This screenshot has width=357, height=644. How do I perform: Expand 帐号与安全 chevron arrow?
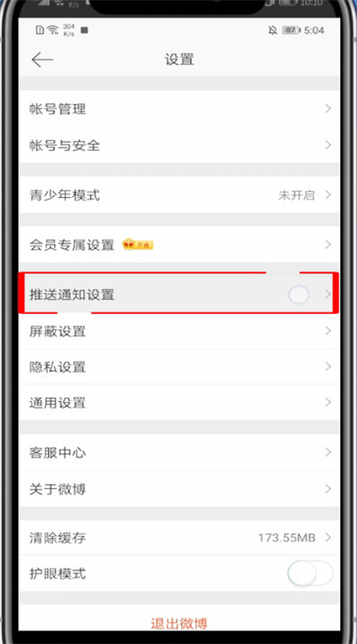point(328,145)
